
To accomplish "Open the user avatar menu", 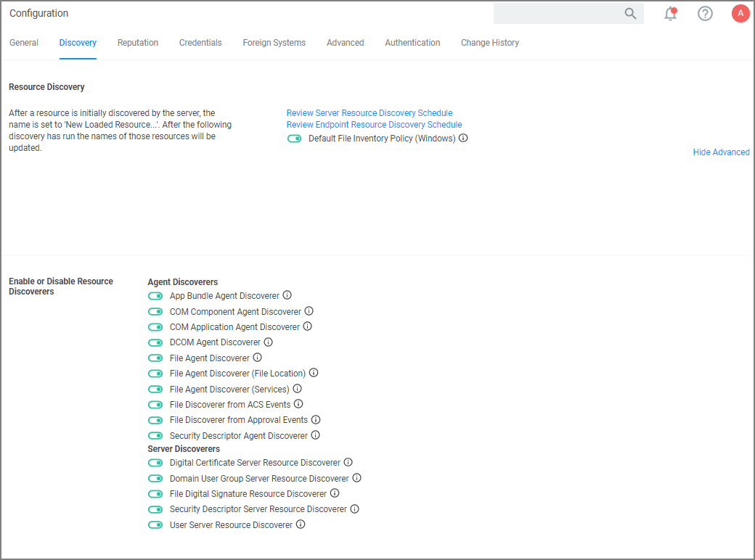I will [x=740, y=13].
